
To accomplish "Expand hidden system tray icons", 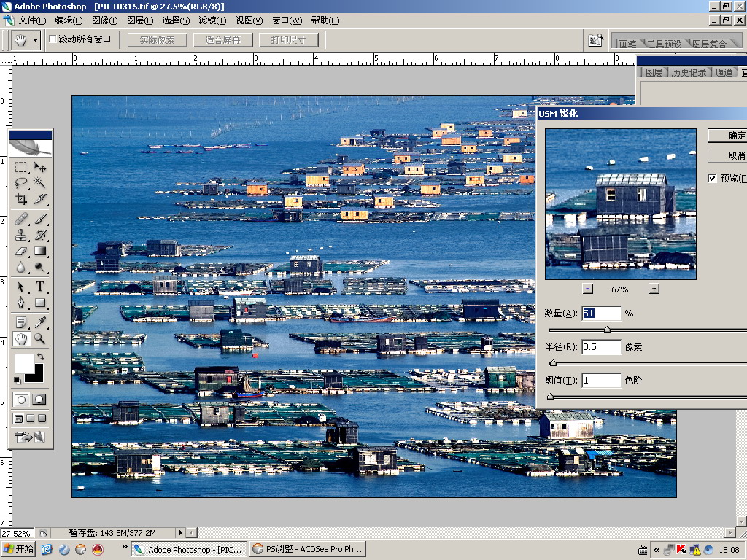I will coord(657,550).
